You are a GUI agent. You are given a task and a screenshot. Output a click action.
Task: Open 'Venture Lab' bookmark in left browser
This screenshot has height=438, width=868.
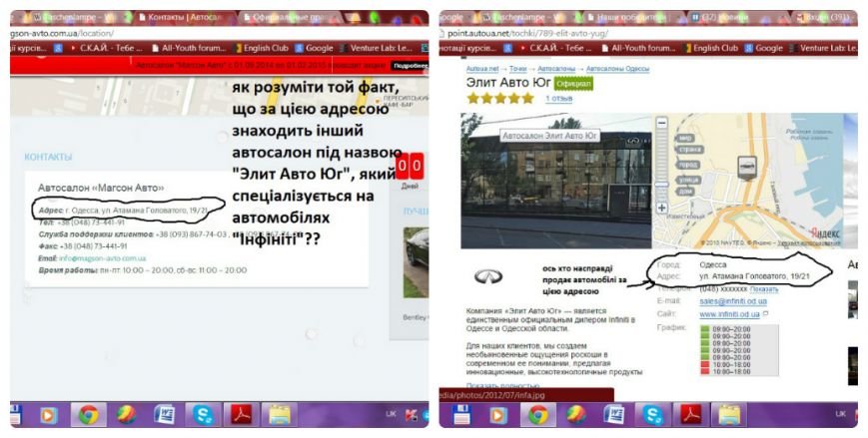376,48
